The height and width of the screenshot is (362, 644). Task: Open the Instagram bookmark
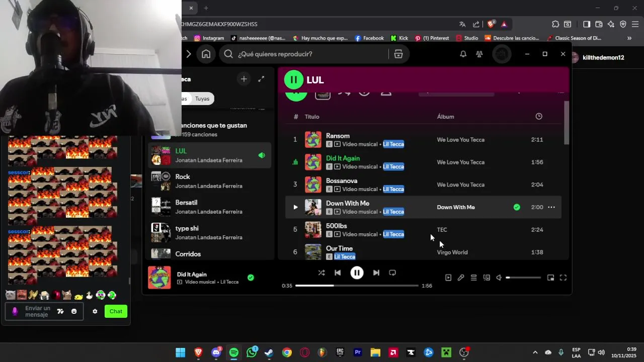(x=209, y=38)
